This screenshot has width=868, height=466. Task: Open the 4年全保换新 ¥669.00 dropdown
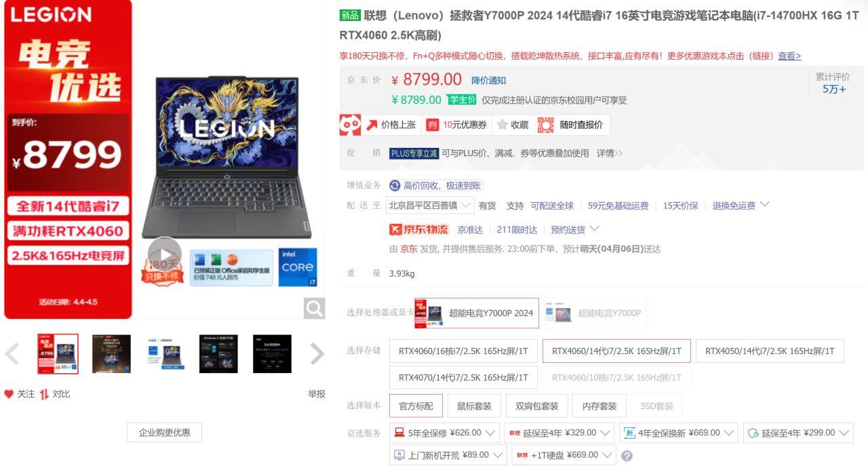(x=679, y=433)
